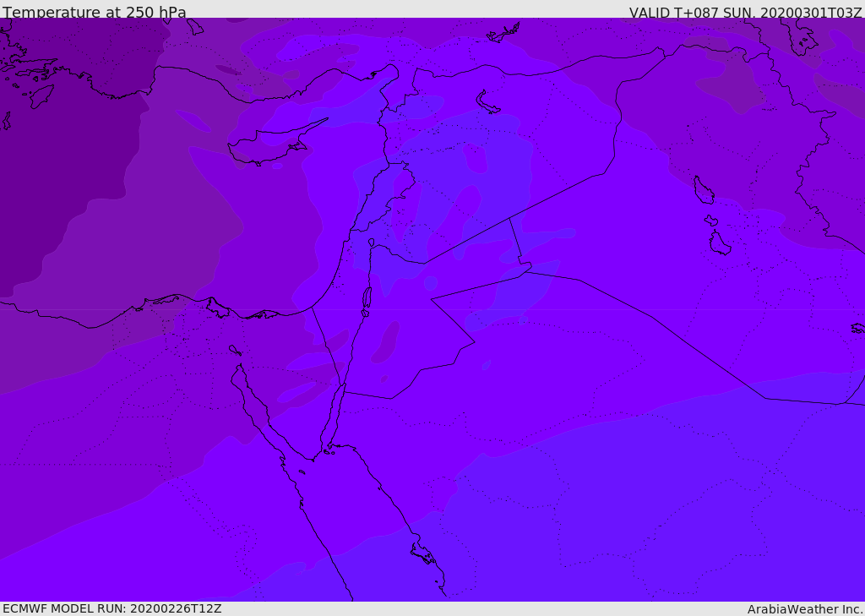The image size is (865, 616).
Task: Click the 'ECMWF MODEL RUN: 20200226T12Z' label
Action: coord(112,608)
